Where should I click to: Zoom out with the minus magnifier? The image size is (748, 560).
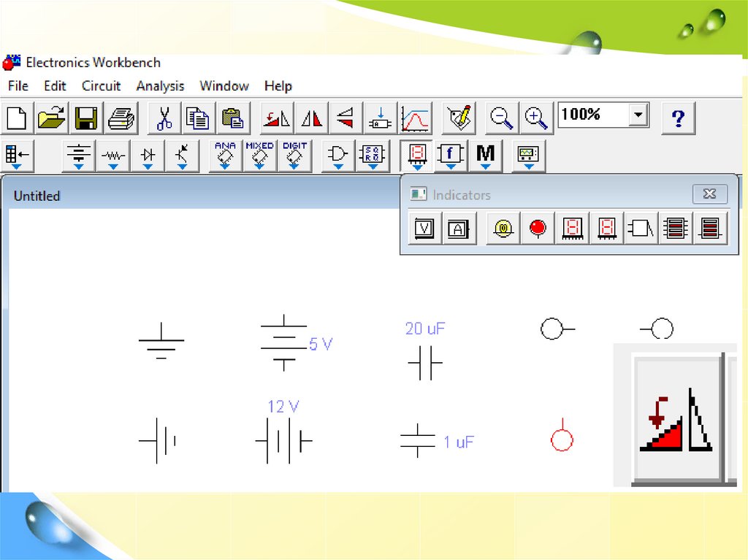click(501, 118)
